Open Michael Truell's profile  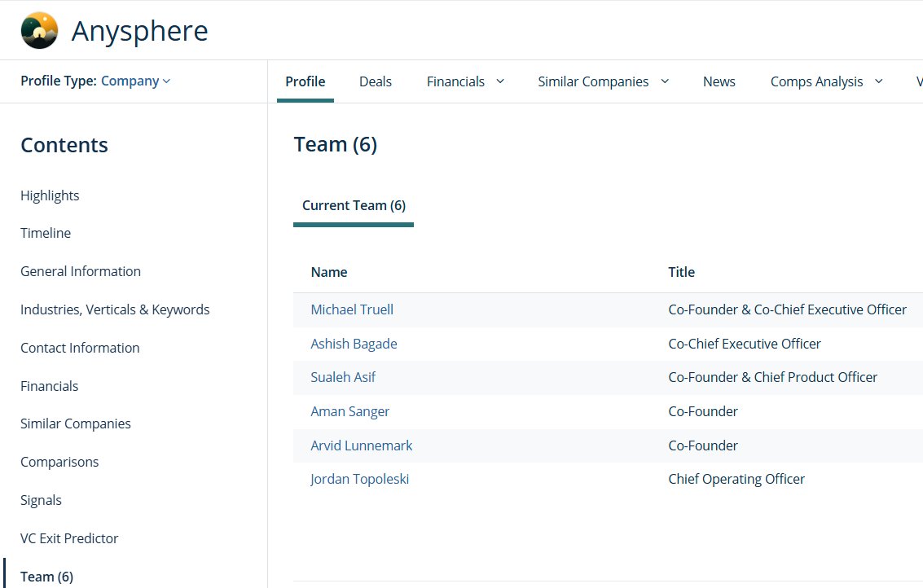click(x=352, y=309)
